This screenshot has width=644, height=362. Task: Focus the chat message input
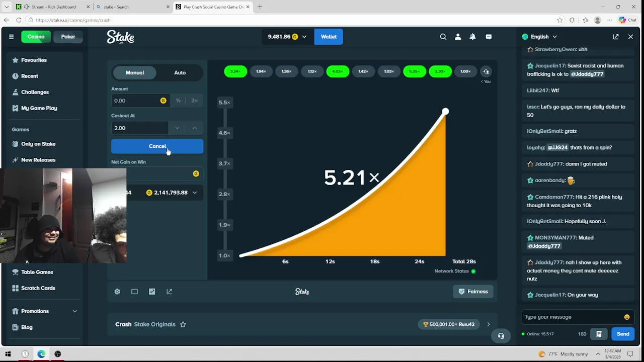click(572, 317)
